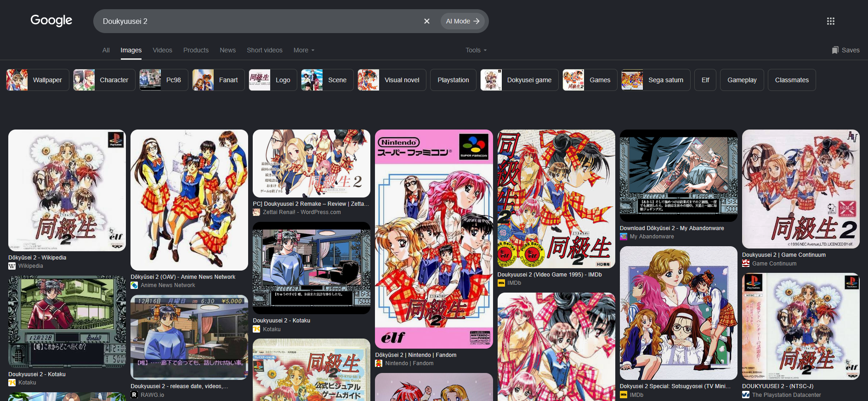868x401 pixels.
Task: Open the Doukyuusei 2 (Video Game 1995) - IMDb link
Action: (550, 275)
